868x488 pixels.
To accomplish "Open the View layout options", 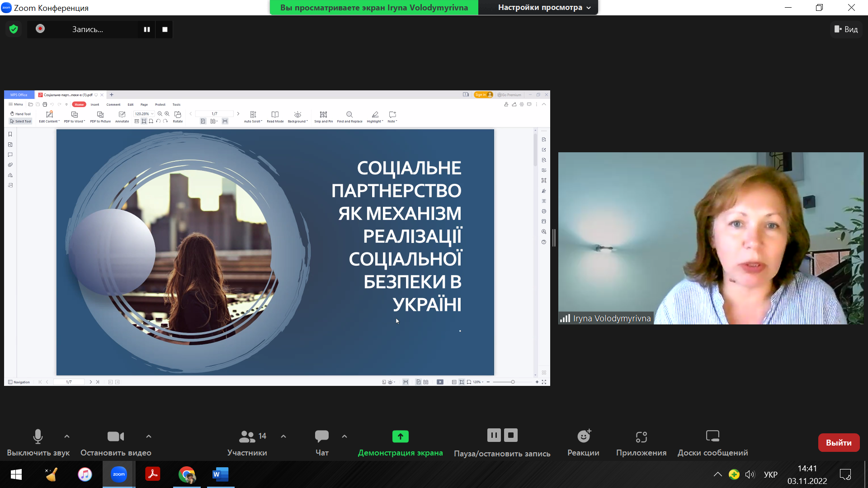I will pos(846,29).
